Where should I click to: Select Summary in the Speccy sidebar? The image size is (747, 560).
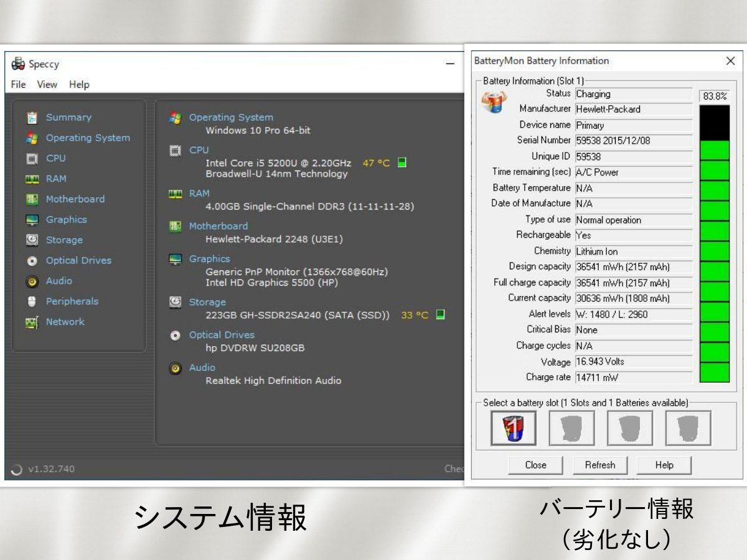pos(68,118)
